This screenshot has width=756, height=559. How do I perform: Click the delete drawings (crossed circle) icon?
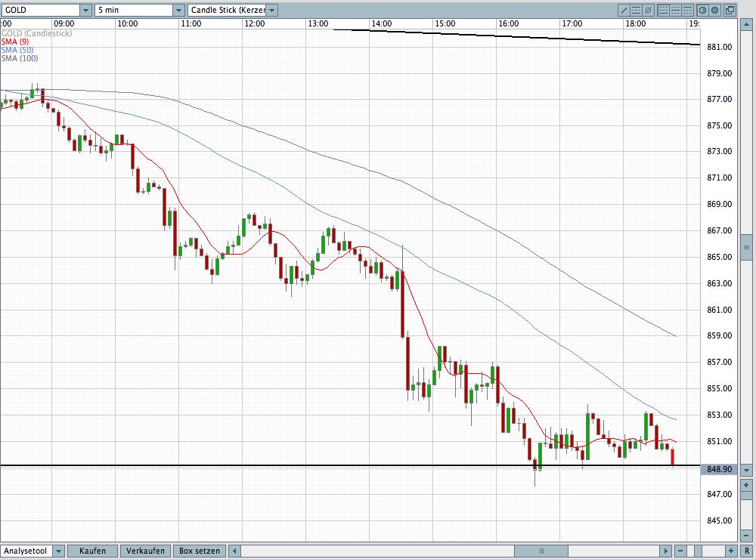coord(649,10)
